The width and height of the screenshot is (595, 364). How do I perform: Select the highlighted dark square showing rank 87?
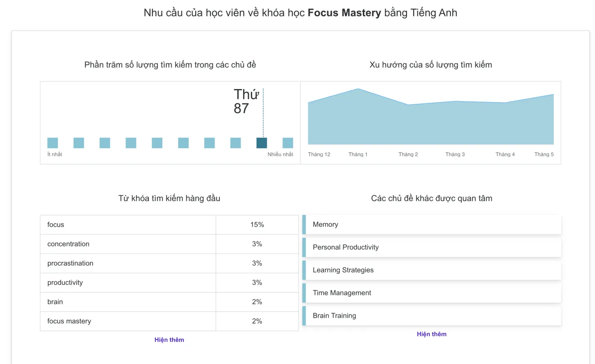pos(262,143)
